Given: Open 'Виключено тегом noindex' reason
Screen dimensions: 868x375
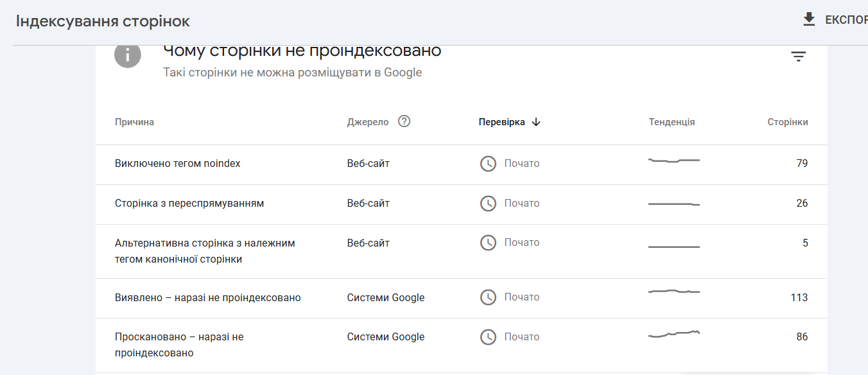Looking at the screenshot, I should 178,164.
